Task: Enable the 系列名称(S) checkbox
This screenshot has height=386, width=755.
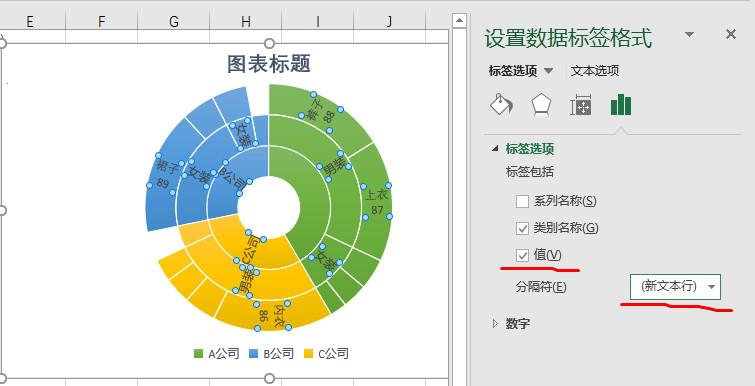Action: click(522, 201)
